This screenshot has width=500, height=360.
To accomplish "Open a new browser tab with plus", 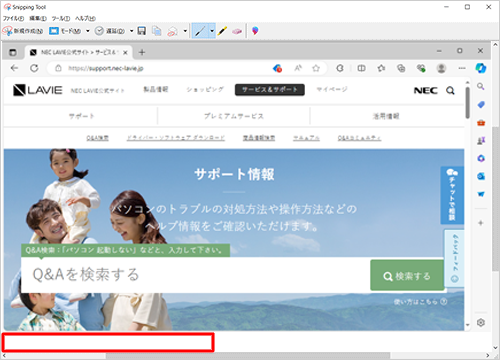I will (x=142, y=52).
